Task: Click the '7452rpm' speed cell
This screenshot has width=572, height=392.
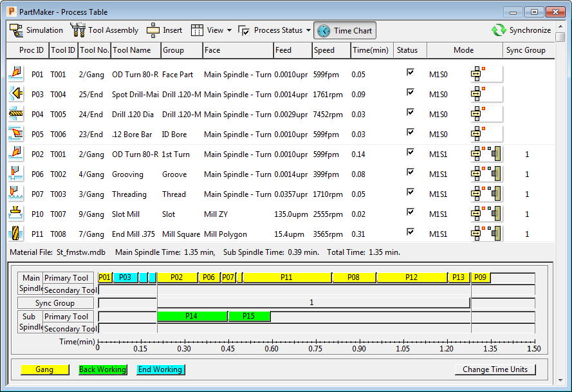Action: click(328, 115)
